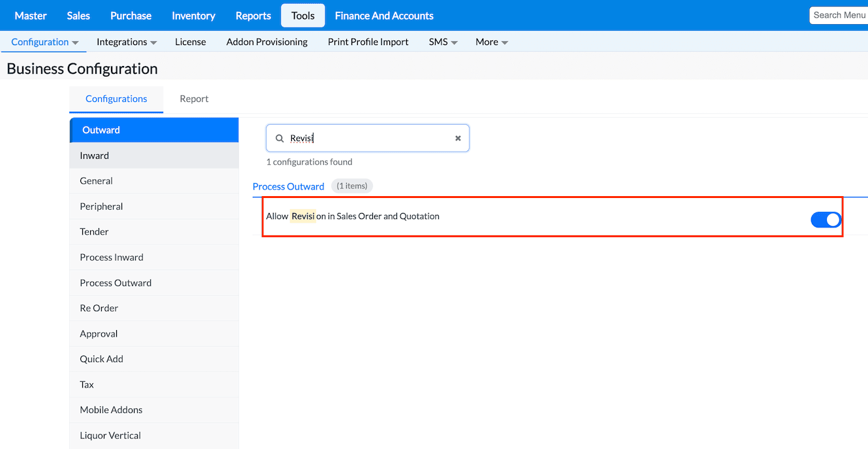This screenshot has width=868, height=449.
Task: Open the Finance And Accounts menu
Action: tap(384, 15)
